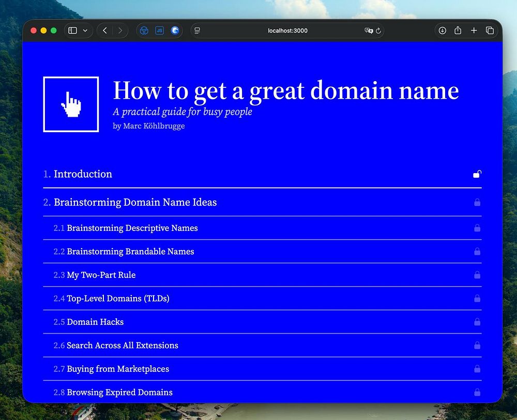The image size is (517, 420).
Task: Open the round blue extension icon
Action: (175, 30)
